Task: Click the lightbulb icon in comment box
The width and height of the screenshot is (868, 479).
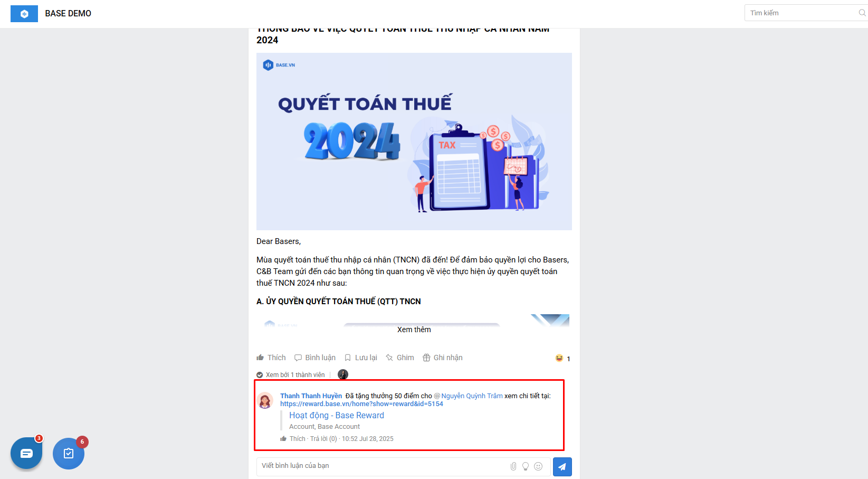Action: (526, 466)
